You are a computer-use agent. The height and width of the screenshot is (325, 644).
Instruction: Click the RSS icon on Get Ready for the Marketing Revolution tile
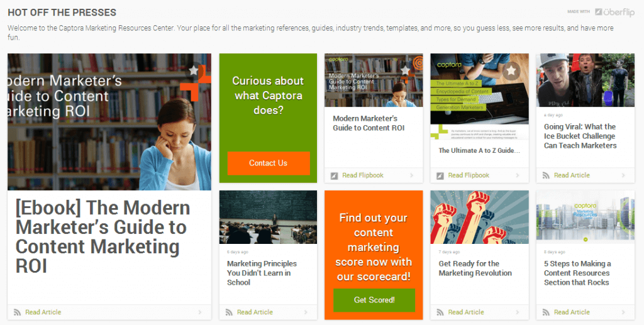pos(440,312)
